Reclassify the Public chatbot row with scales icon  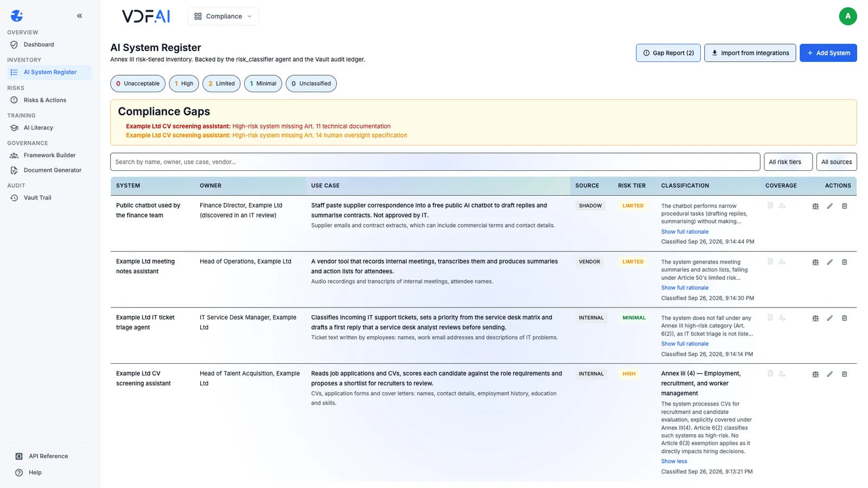click(x=815, y=206)
